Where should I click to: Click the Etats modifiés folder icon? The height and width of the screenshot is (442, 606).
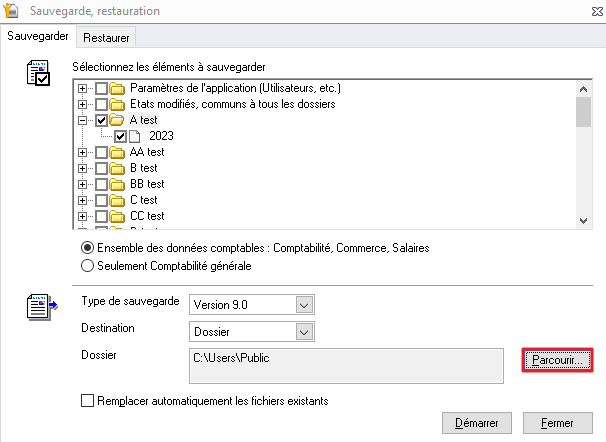118,104
